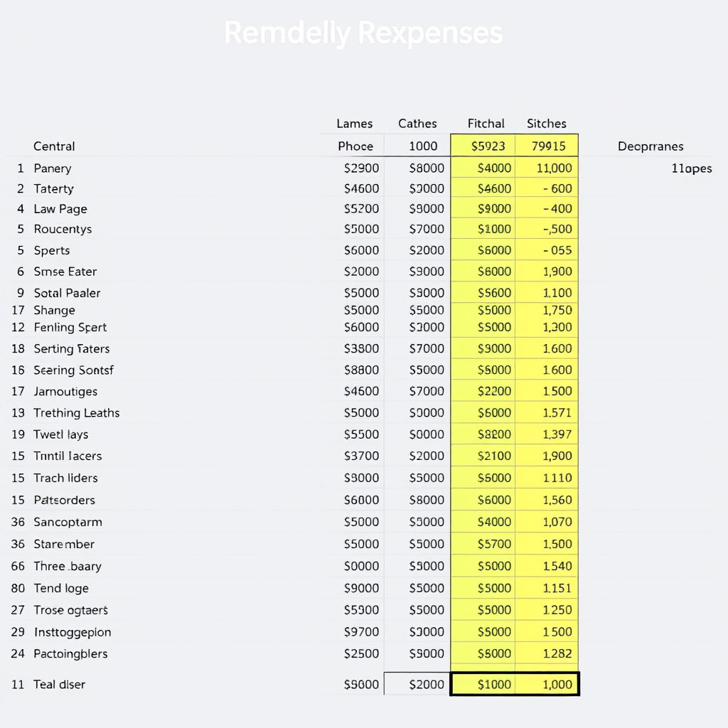This screenshot has width=728, height=728.
Task: Click the 'Deoprranes' label
Action: pyautogui.click(x=651, y=146)
